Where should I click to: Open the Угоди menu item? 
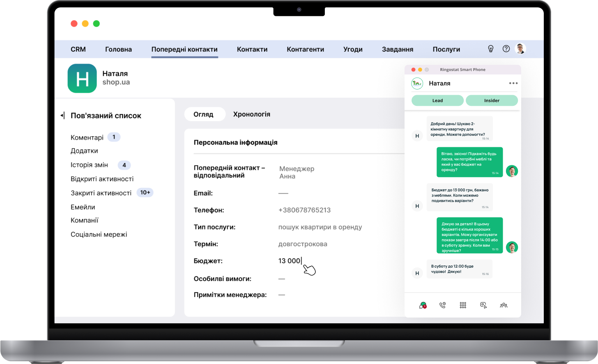click(353, 49)
